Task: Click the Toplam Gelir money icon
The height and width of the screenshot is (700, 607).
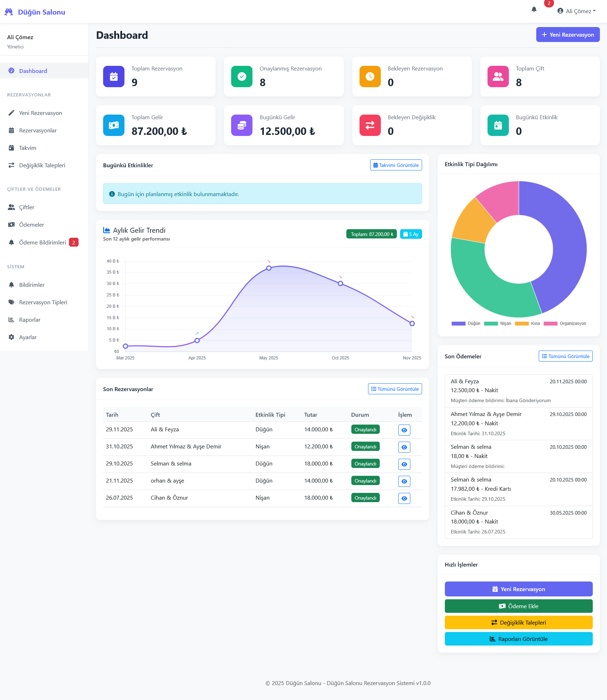Action: [x=114, y=125]
